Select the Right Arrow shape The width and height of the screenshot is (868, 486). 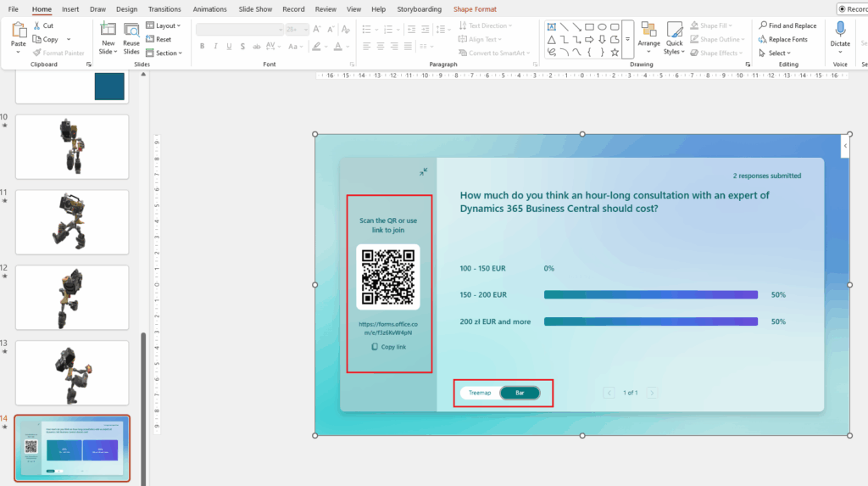(x=589, y=39)
